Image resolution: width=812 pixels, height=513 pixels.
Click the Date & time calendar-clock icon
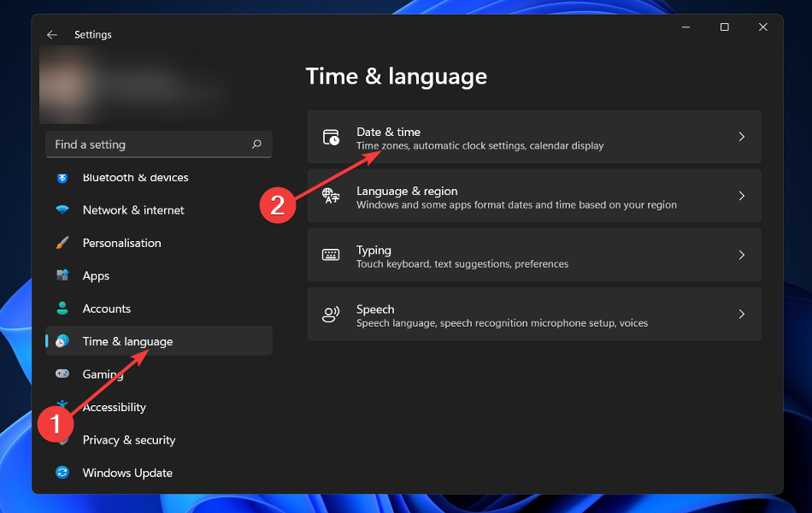tap(331, 137)
